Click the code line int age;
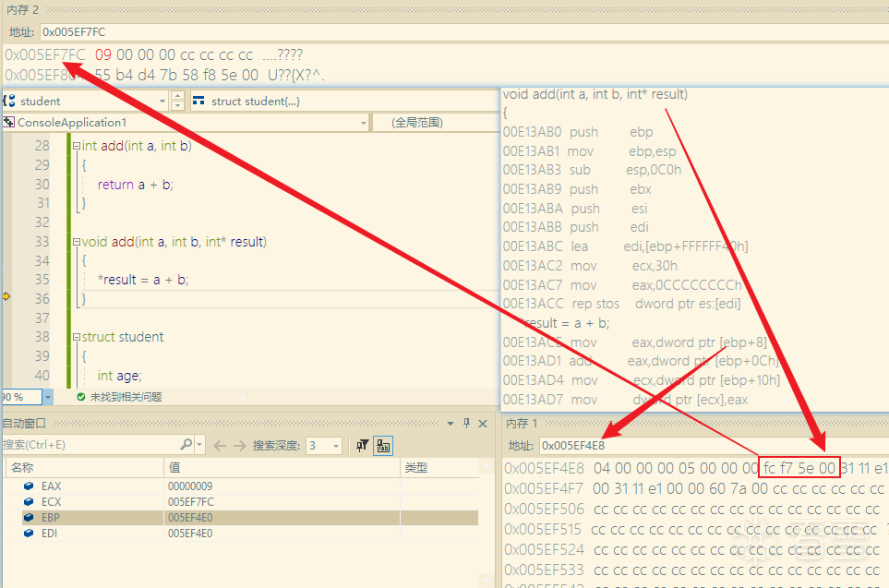Viewport: 889px width, 588px height. 120,376
